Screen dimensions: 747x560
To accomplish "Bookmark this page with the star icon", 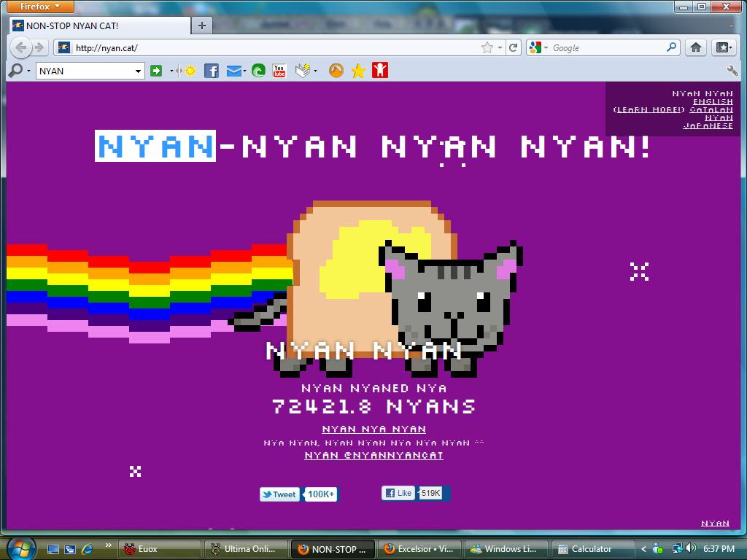I will tap(487, 47).
